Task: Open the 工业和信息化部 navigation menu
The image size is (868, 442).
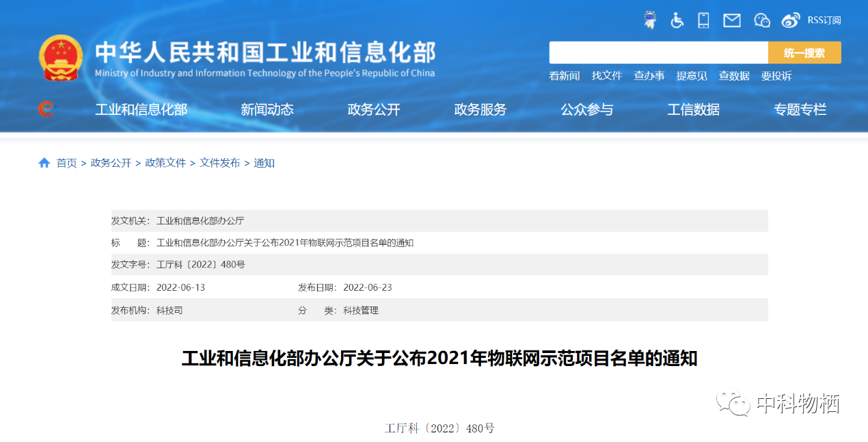Action: 141,109
